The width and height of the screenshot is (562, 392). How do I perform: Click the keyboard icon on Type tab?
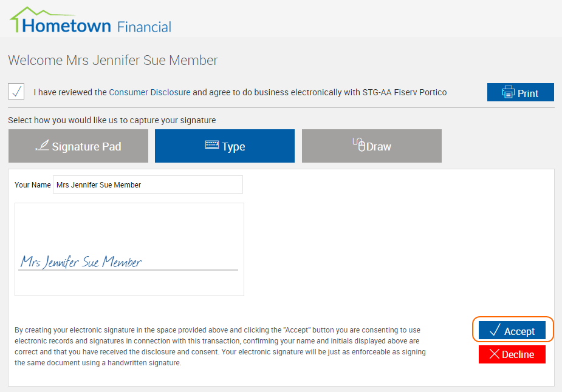point(212,144)
